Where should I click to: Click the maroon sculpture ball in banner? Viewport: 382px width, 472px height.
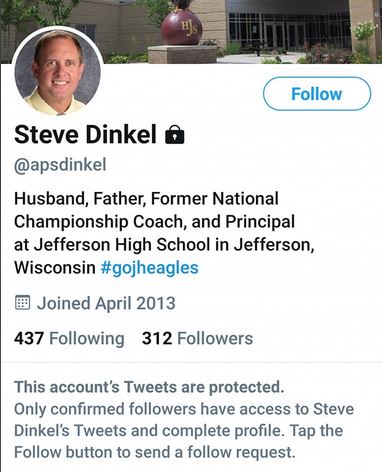point(181,28)
